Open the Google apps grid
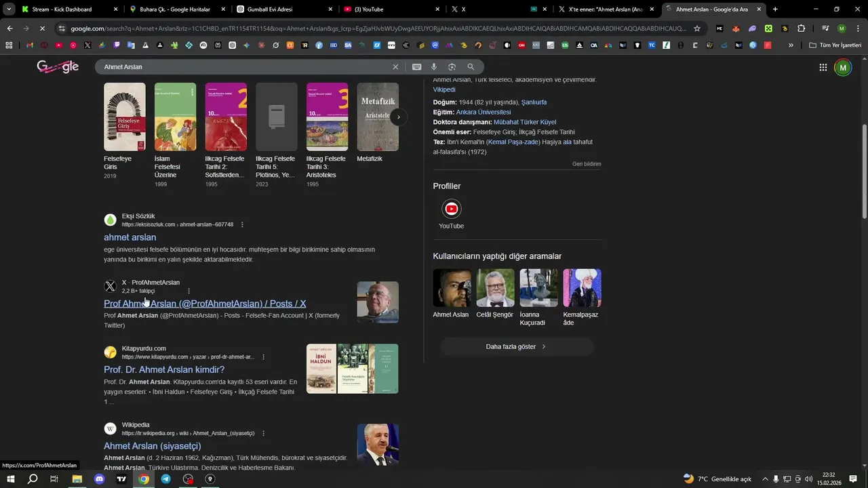868x488 pixels. 823,67
